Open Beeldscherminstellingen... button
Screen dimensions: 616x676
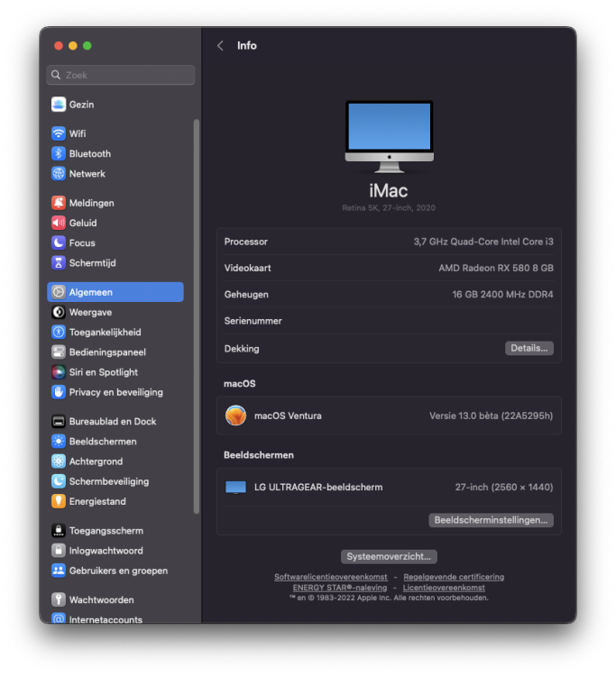[491, 520]
